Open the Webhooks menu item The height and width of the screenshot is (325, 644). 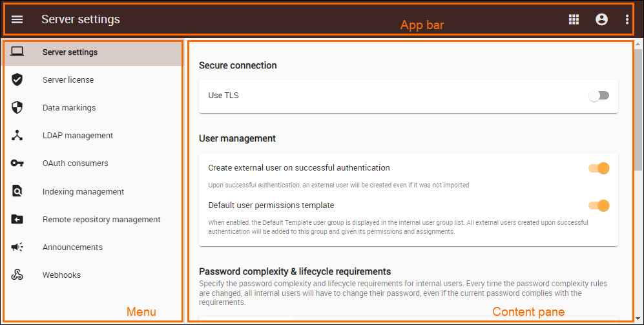coord(62,275)
